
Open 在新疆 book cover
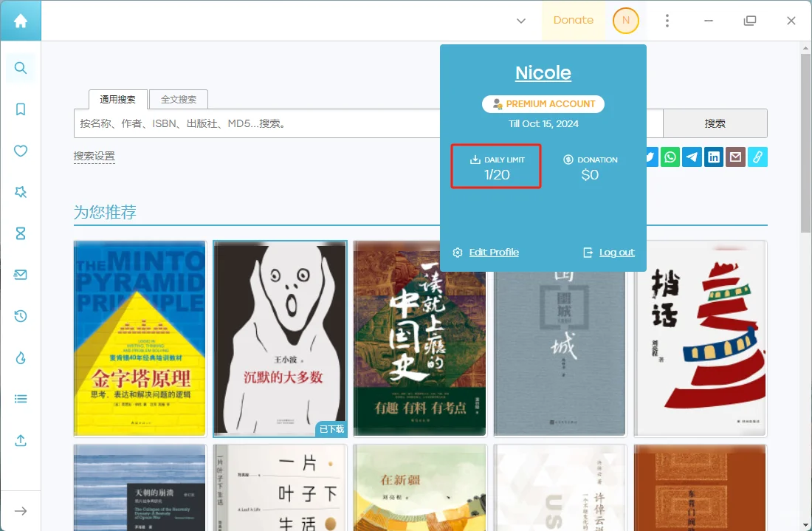click(420, 487)
